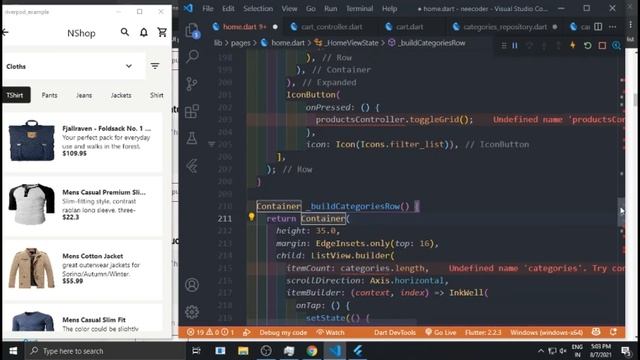
Task: Click Go Live in status bar
Action: (440, 332)
